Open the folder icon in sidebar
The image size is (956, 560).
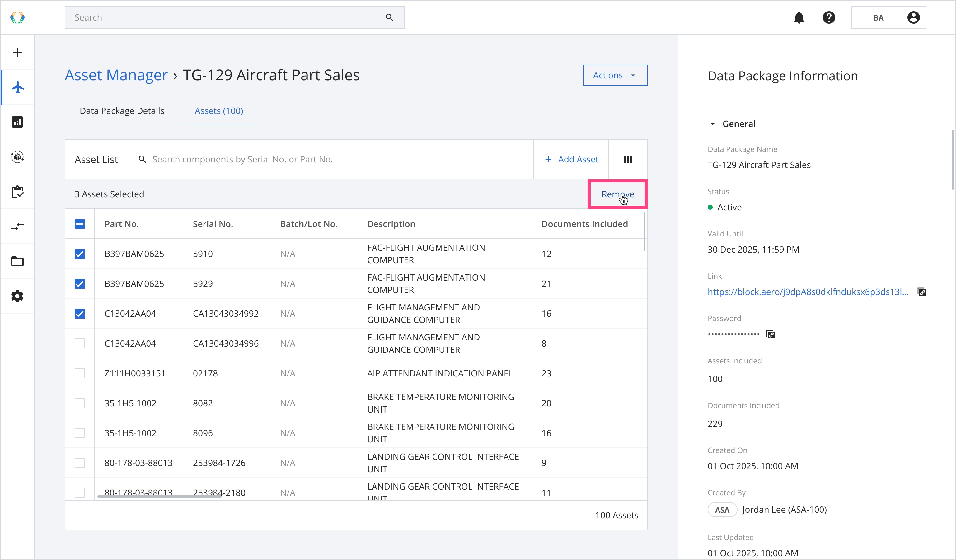pyautogui.click(x=17, y=261)
